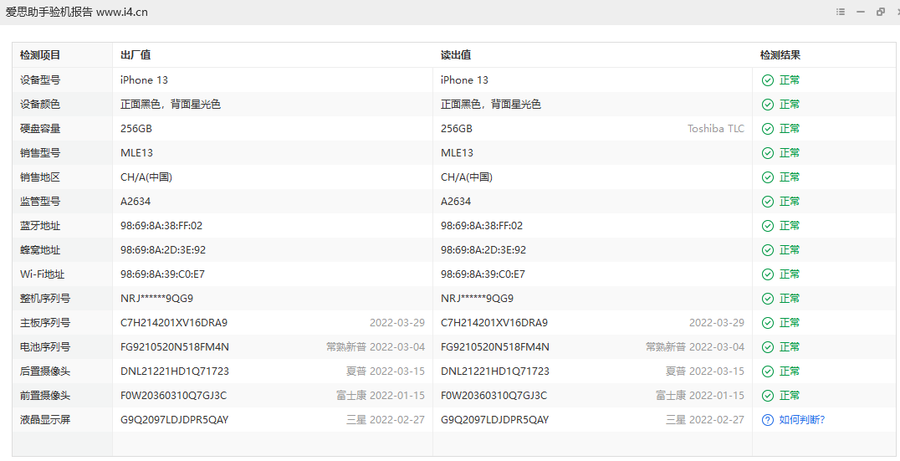Open the 如何判断? link
The height and width of the screenshot is (461, 900).
(x=802, y=420)
